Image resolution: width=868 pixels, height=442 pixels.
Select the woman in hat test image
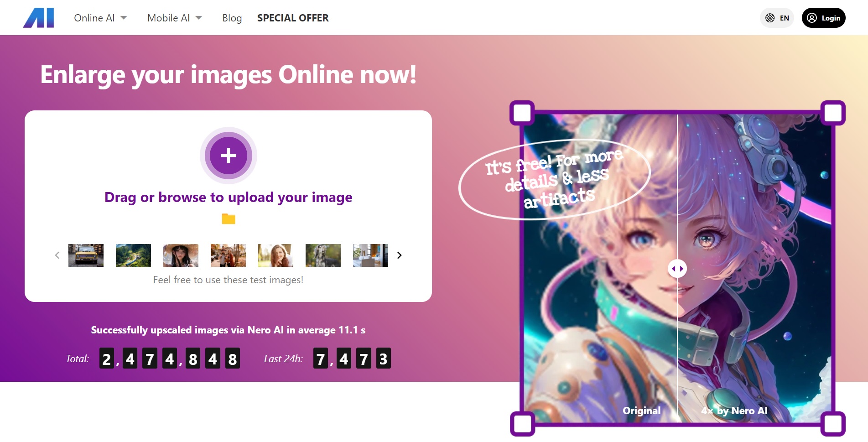(x=181, y=255)
